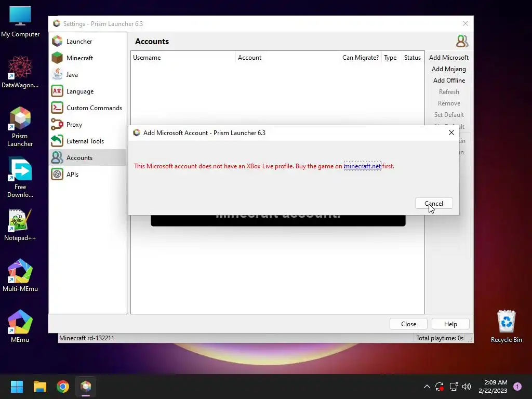Open the volume control in tray

[x=467, y=387]
